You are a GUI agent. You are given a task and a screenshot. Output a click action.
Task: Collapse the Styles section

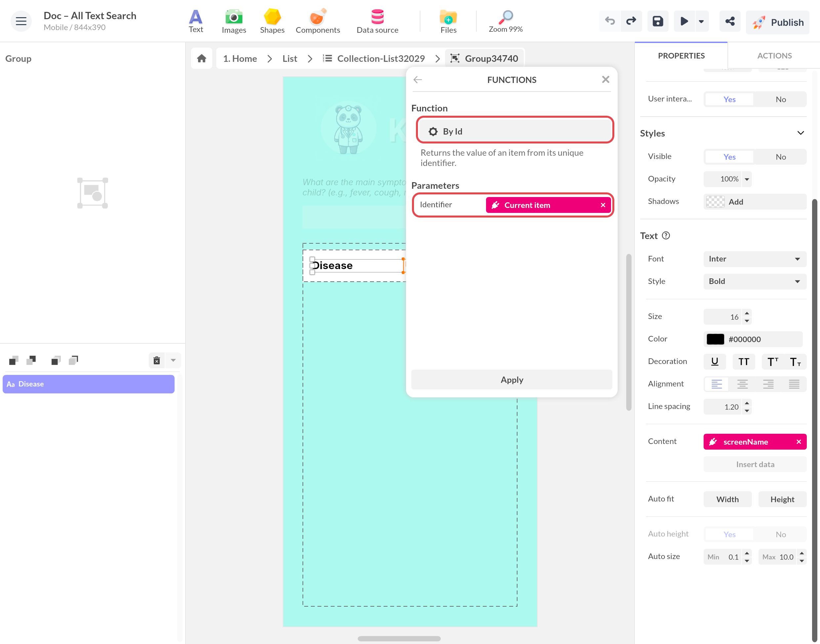tap(800, 133)
